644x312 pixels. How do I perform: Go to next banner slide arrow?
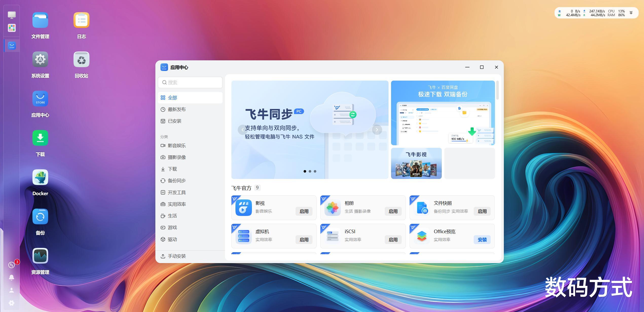pyautogui.click(x=377, y=130)
